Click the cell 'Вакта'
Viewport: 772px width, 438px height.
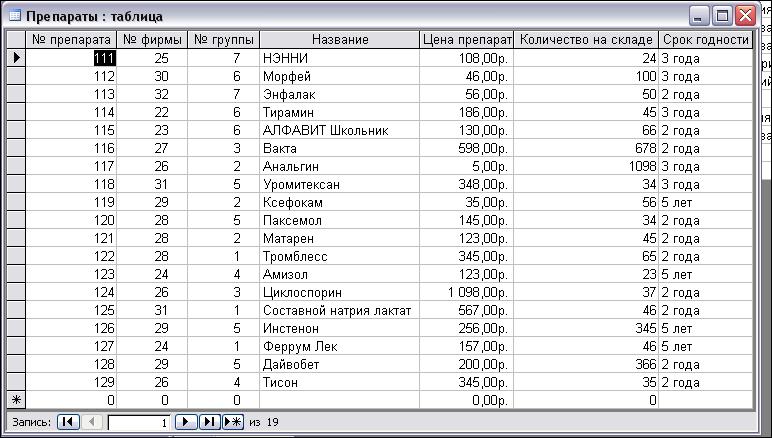point(340,148)
